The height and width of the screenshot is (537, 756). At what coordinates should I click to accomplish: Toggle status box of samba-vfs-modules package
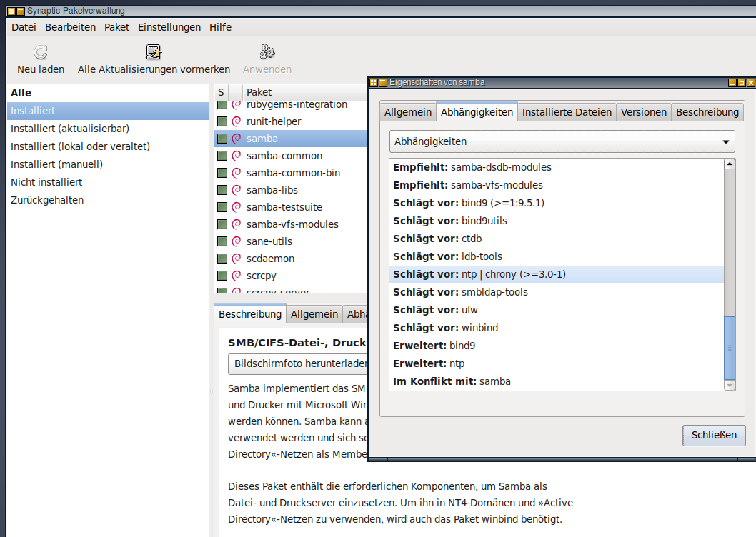pos(222,224)
